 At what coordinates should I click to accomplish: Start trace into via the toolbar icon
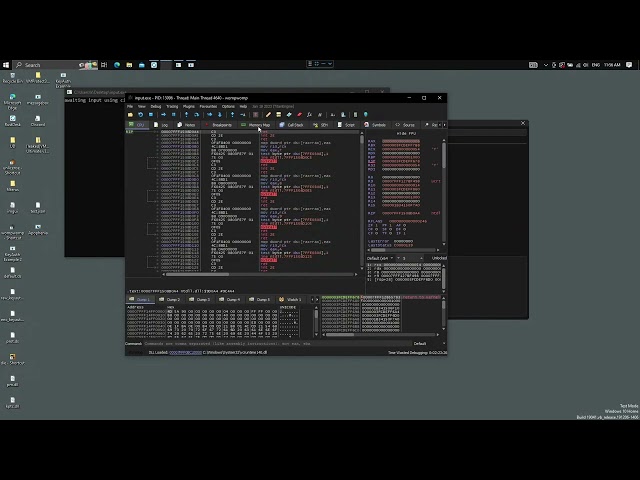(x=210, y=115)
